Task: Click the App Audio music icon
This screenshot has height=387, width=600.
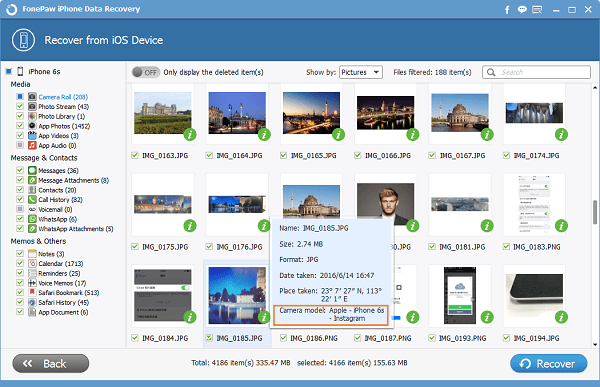Action: coord(32,145)
